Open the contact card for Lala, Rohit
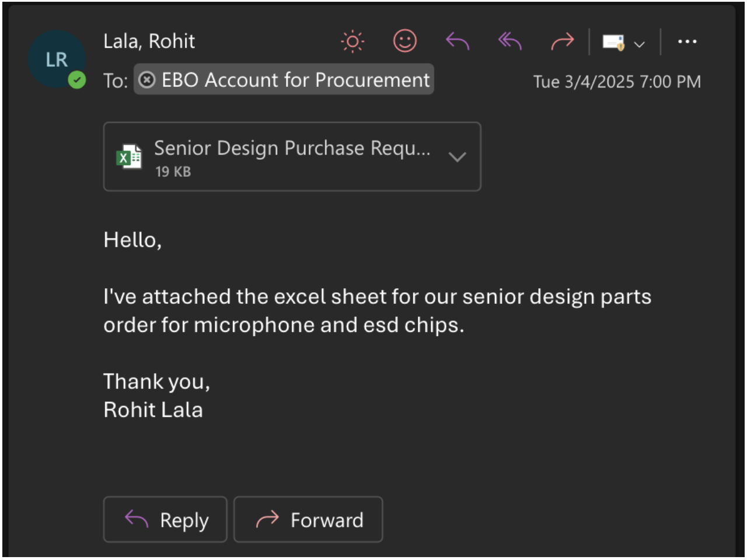The image size is (747, 560). [149, 41]
